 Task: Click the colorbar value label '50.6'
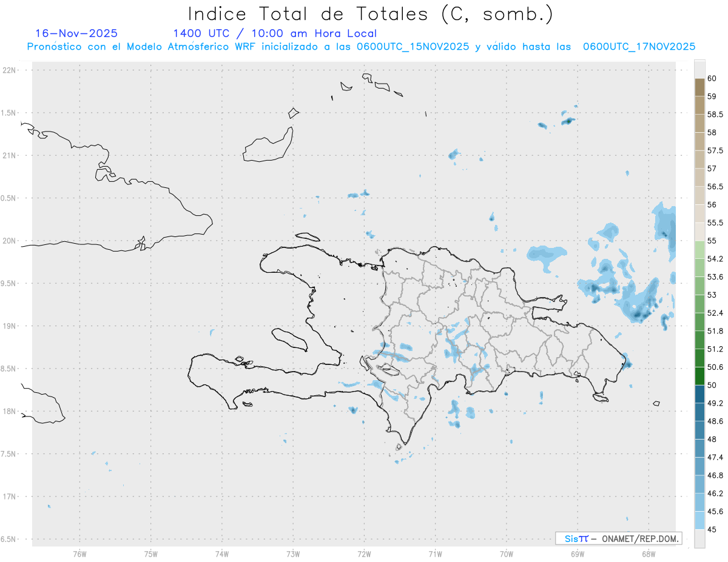coord(715,367)
